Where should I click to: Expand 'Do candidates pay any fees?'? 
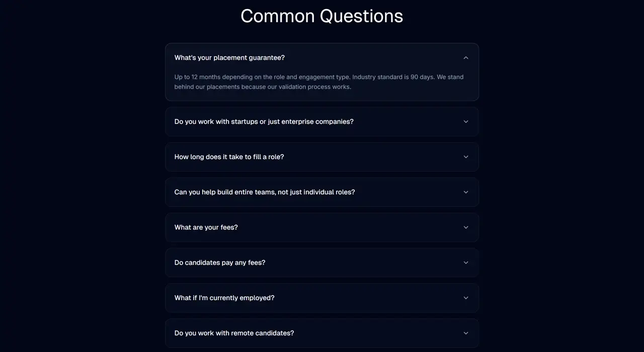322,262
